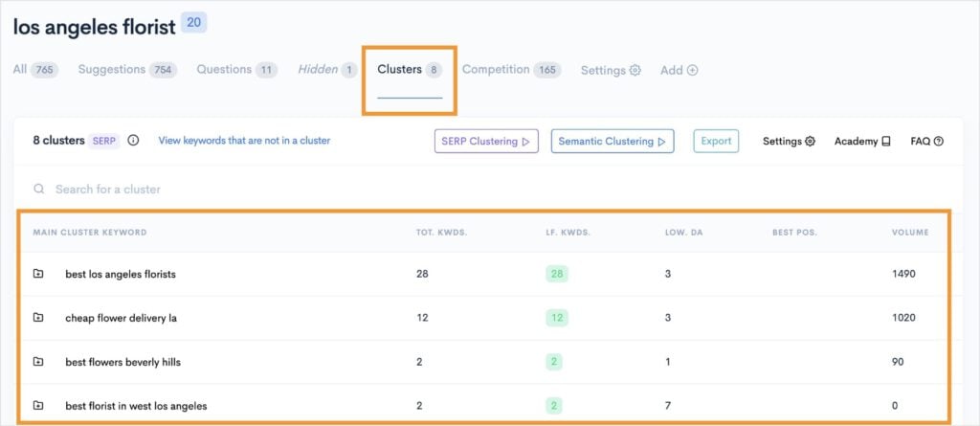Sort by VOLUME column header

(x=911, y=233)
